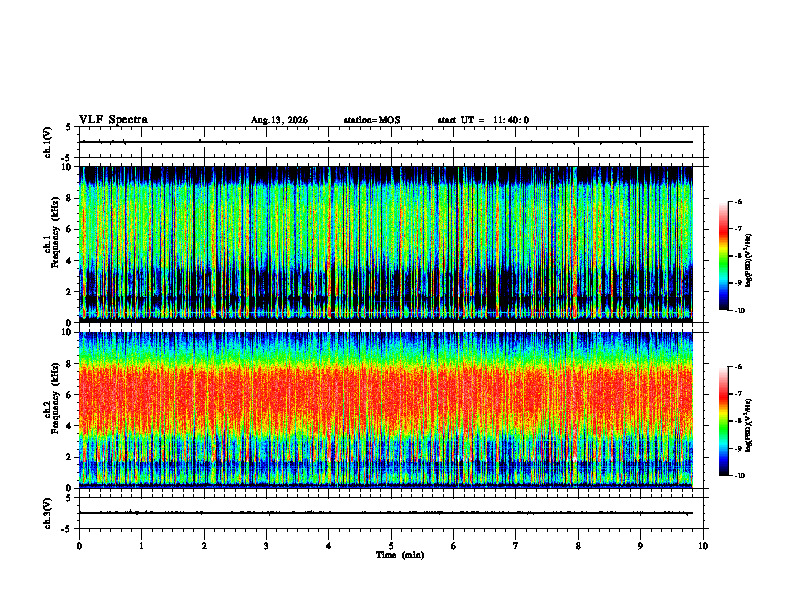Screen dimensions: 792x612
Task: Click the time axis tick label "9"
Action: pos(640,546)
